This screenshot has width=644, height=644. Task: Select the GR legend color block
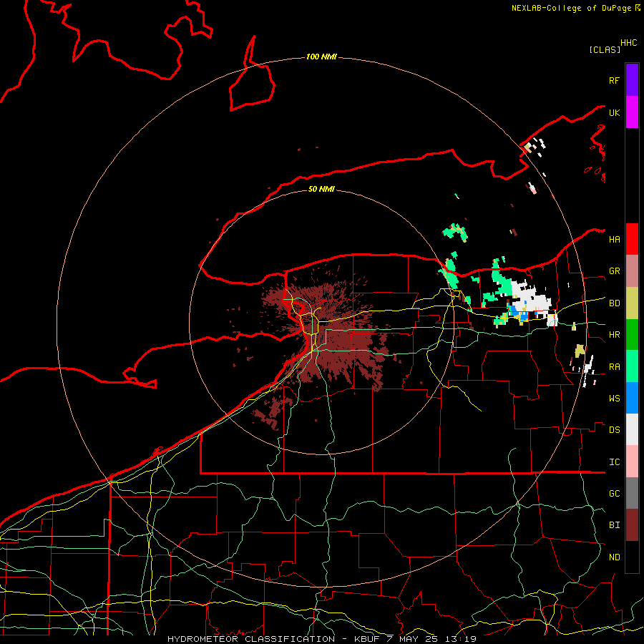pyautogui.click(x=632, y=271)
